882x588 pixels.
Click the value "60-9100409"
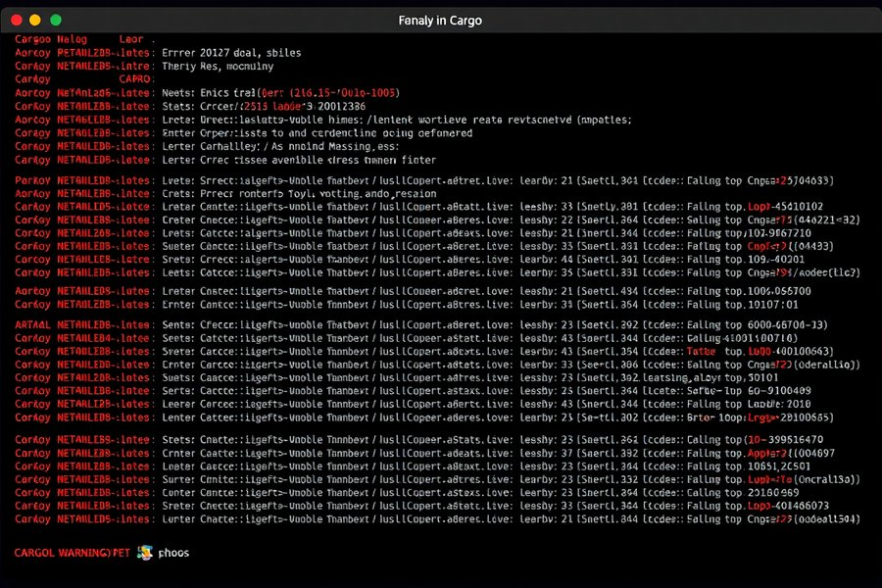point(779,390)
